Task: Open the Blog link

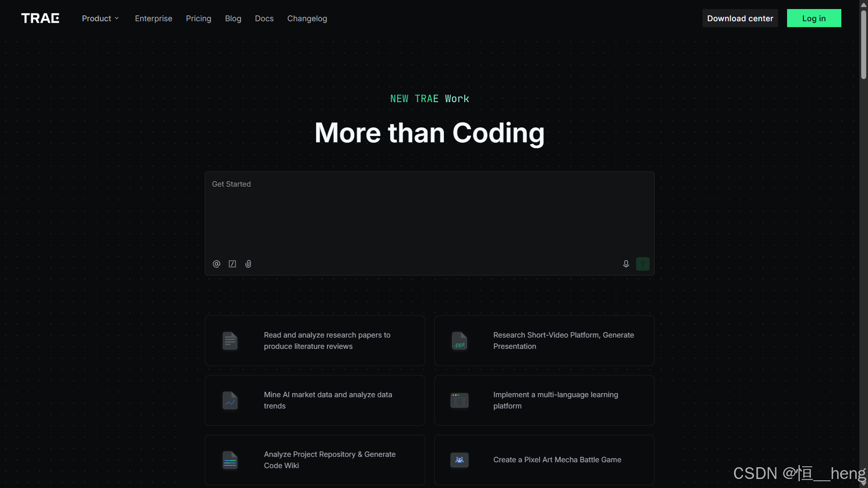Action: [233, 19]
